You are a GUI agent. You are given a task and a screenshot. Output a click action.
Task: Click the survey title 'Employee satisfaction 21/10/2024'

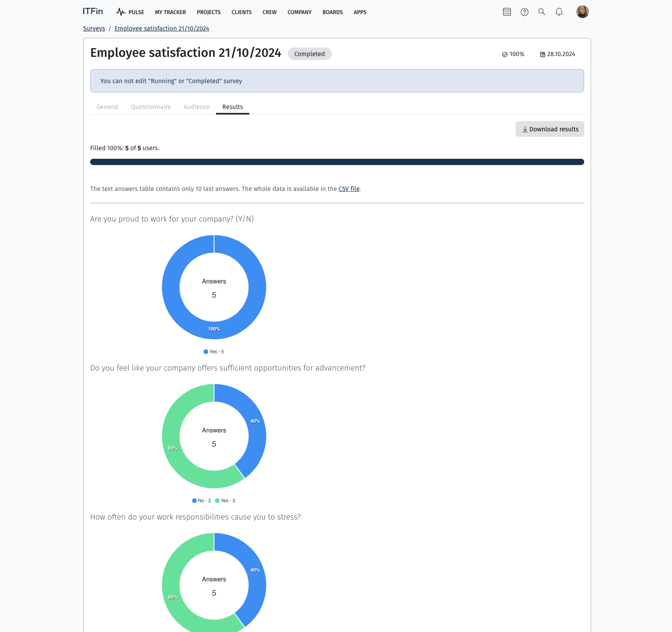click(186, 53)
